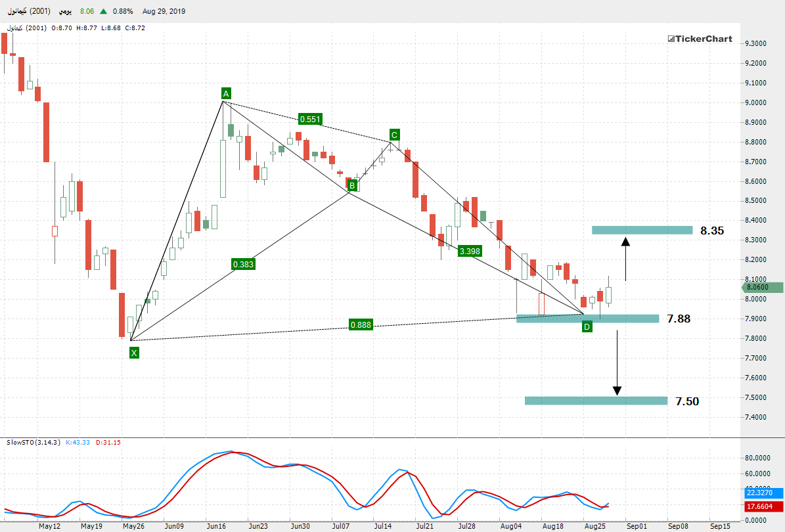Screen dimensions: 785x532
Task: Click the TickerChart logo
Action: point(700,39)
